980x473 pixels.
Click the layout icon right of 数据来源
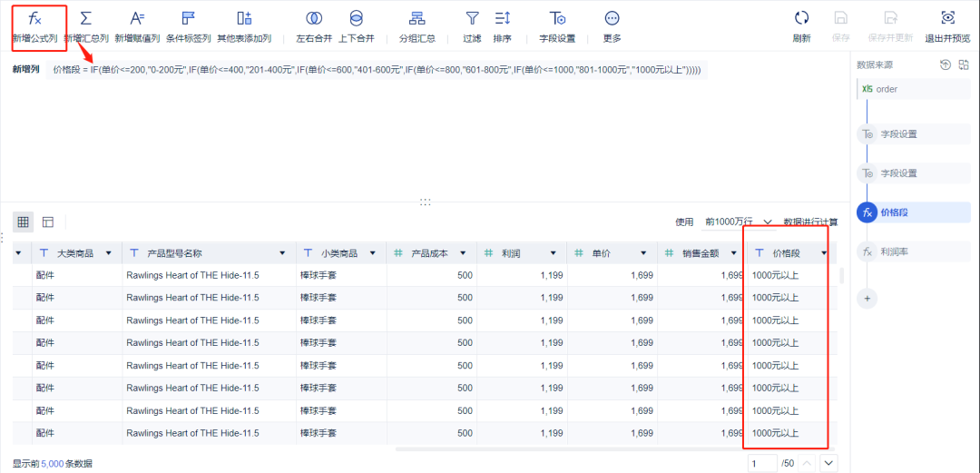(x=963, y=64)
